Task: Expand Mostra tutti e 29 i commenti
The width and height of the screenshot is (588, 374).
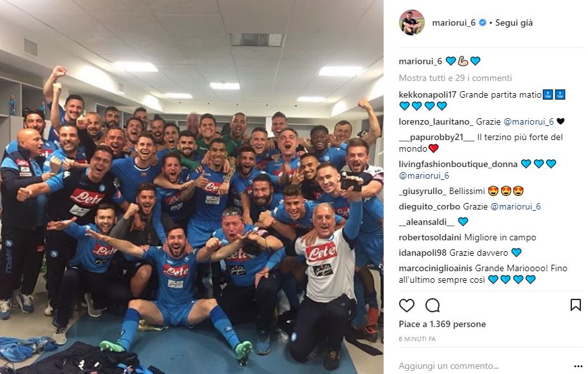Action: pyautogui.click(x=455, y=78)
